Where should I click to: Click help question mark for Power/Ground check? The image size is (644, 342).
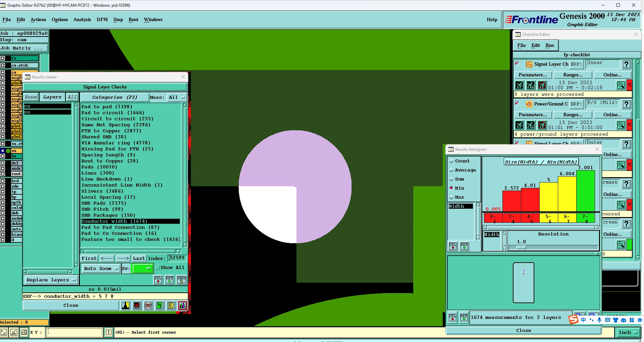pos(626,104)
